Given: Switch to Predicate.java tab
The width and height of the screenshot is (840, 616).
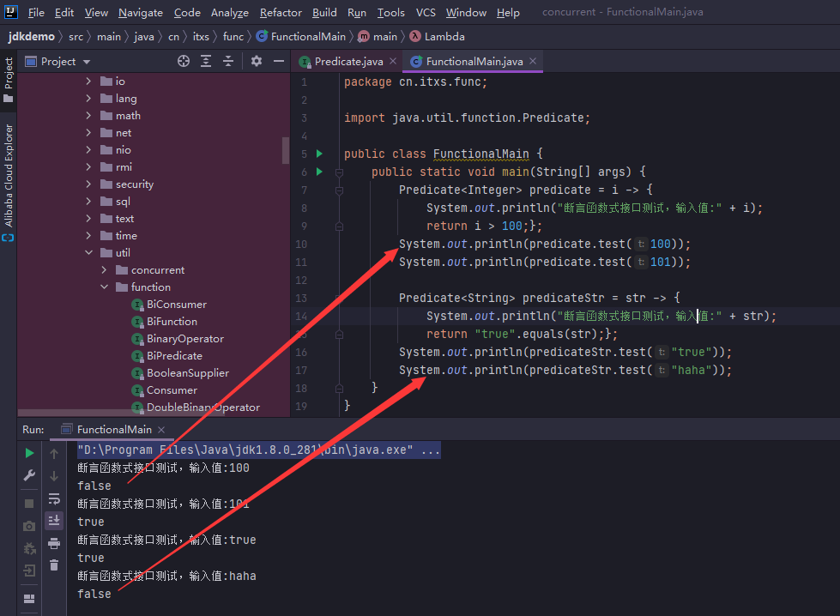Looking at the screenshot, I should pos(348,61).
